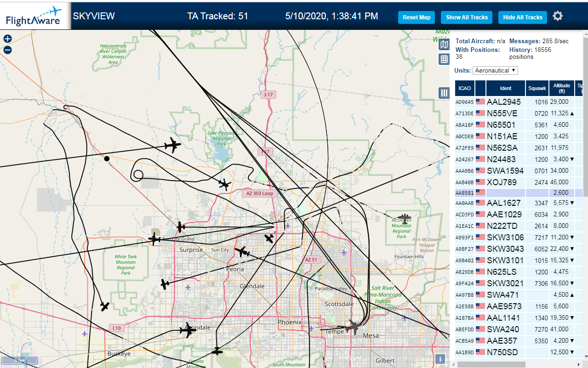Click small purple airport marker near Tempe
This screenshot has height=368, width=588.
311,328
